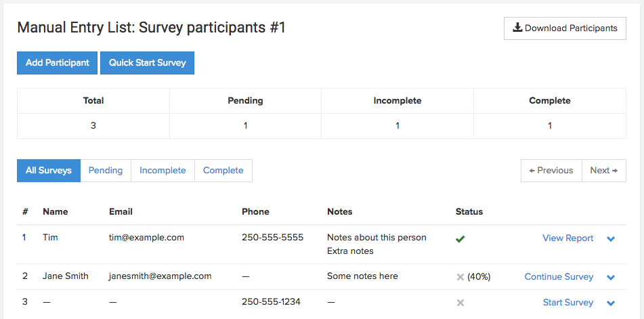Open the dropdown chevron beside Start Survey

(x=611, y=303)
